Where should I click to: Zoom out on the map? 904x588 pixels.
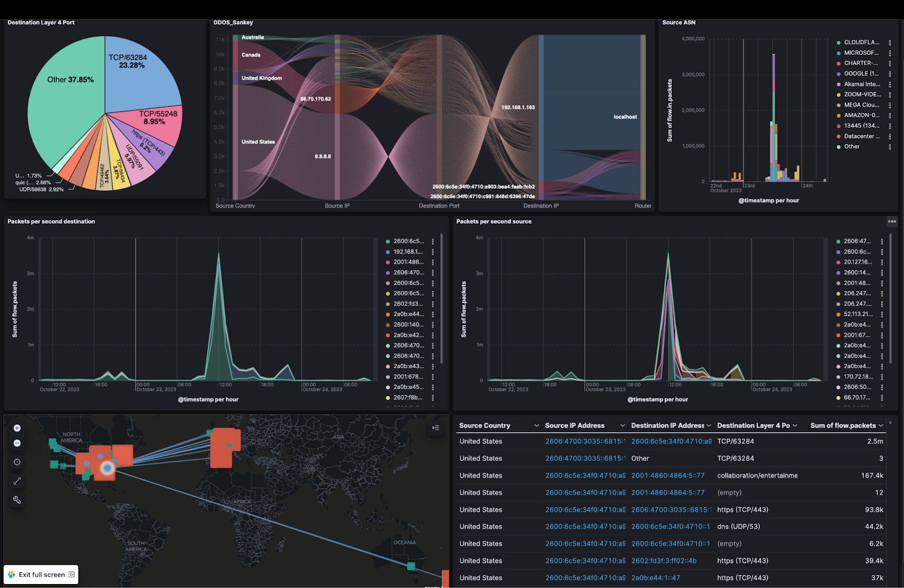pyautogui.click(x=17, y=443)
